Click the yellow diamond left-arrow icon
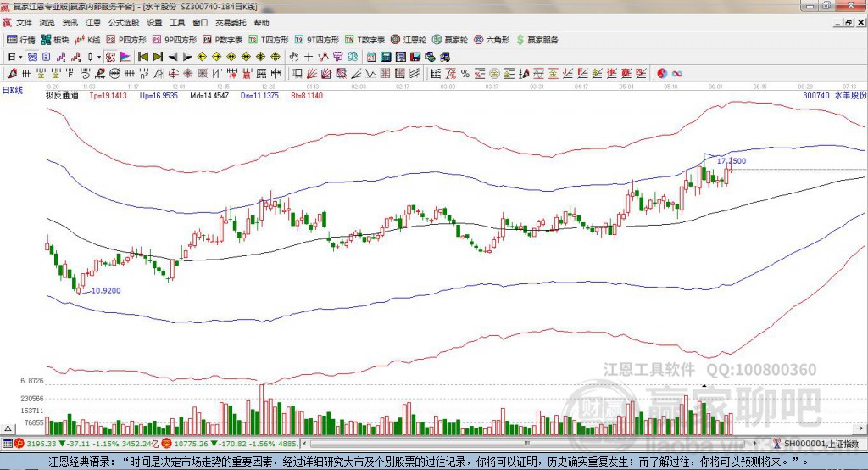The width and height of the screenshot is (868, 470). click(202, 57)
